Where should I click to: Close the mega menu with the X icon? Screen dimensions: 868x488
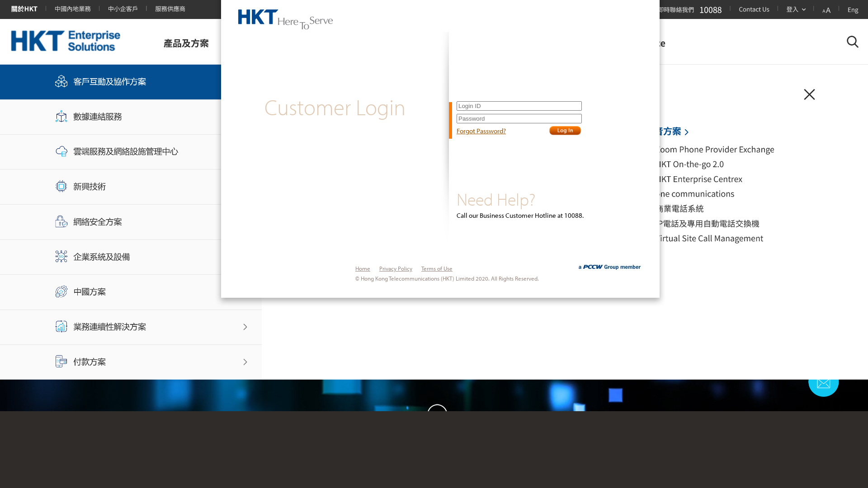click(809, 94)
